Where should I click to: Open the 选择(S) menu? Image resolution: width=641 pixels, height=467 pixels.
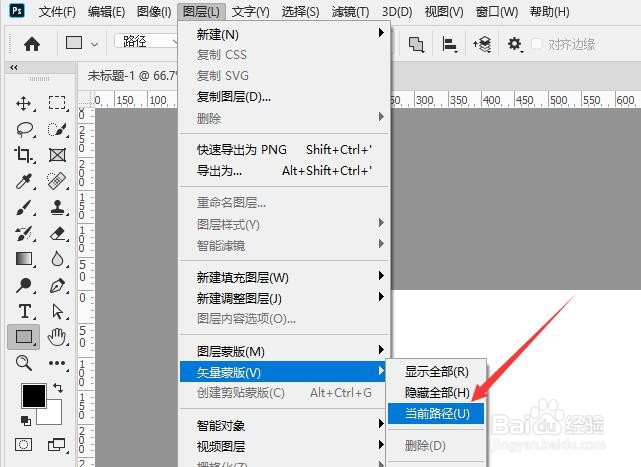pos(300,11)
